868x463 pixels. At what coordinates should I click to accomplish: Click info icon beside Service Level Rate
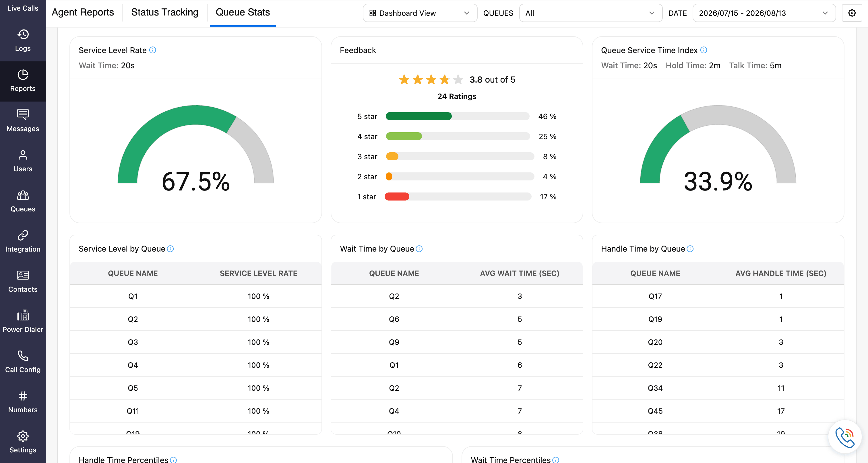coord(153,50)
